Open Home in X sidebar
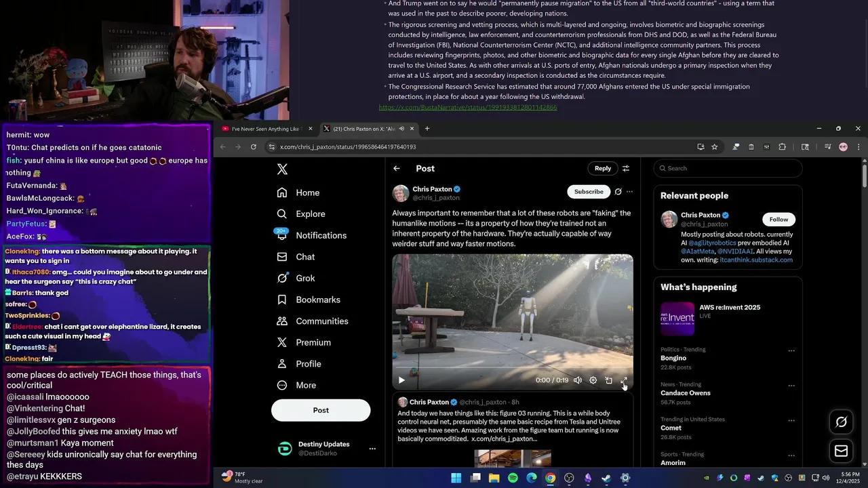Screen dimensions: 868x488 (x=298, y=192)
